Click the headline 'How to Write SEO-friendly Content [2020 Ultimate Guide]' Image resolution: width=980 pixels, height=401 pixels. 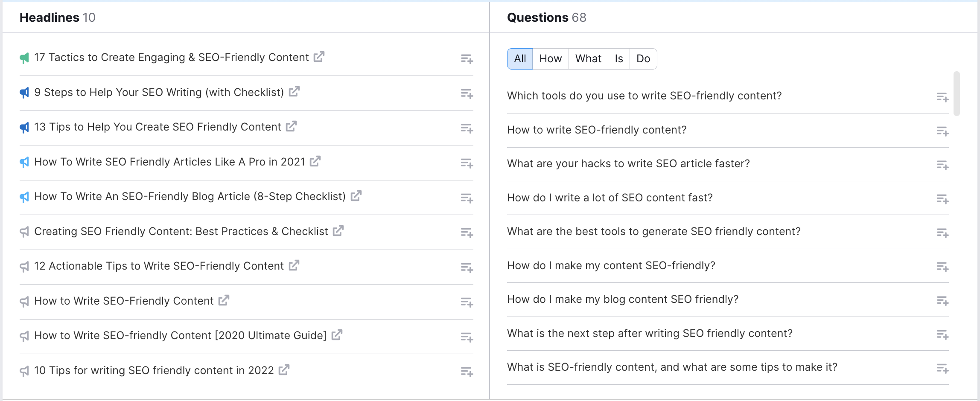180,335
